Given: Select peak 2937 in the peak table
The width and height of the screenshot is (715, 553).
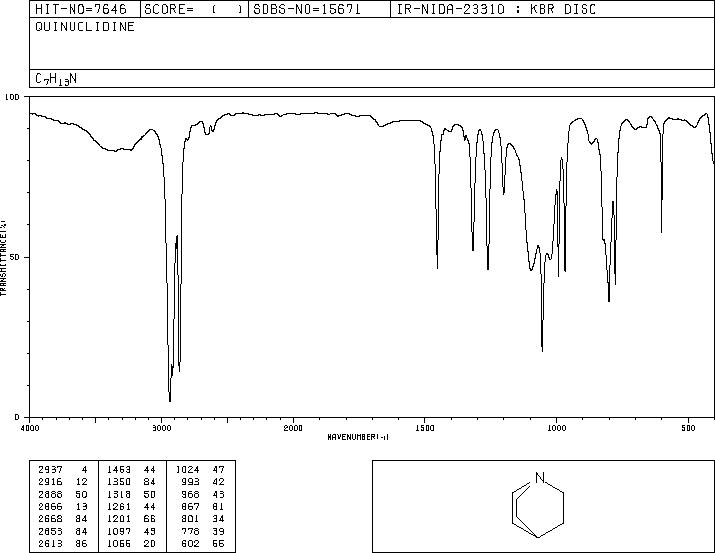Looking at the screenshot, I should (50, 469).
